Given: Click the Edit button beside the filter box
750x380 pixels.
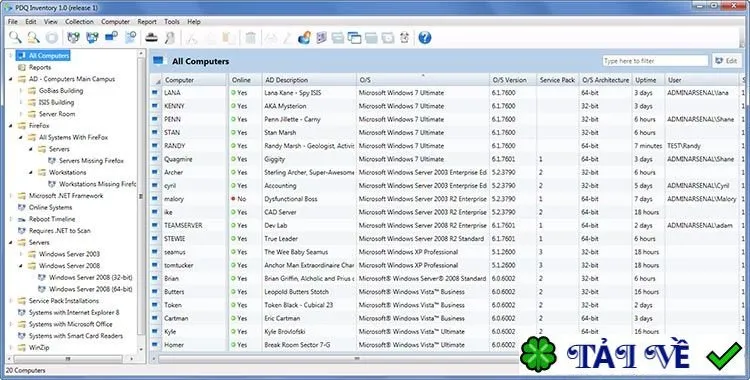Looking at the screenshot, I should pos(727,61).
